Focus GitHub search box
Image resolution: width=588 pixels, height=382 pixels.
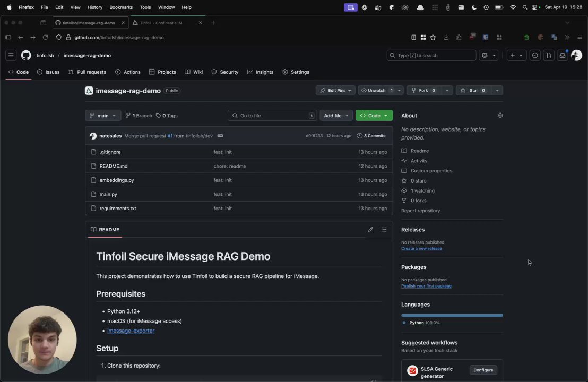click(431, 56)
